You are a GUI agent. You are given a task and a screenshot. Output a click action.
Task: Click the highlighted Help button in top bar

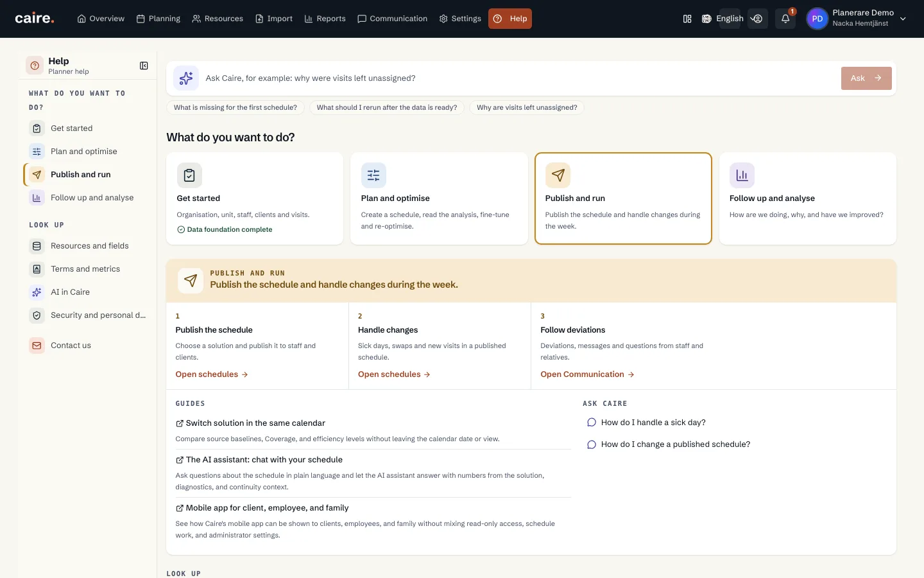point(510,19)
